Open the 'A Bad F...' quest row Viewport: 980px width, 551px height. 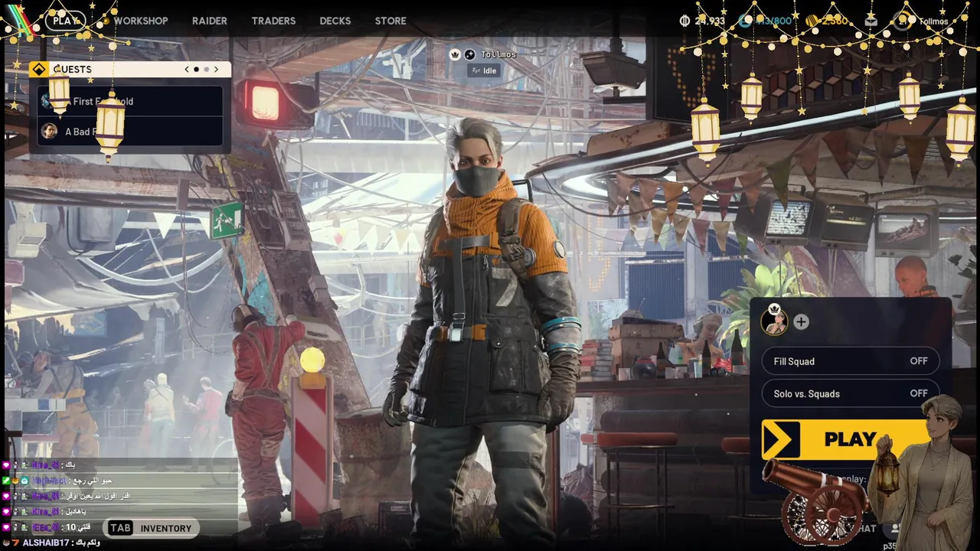130,131
